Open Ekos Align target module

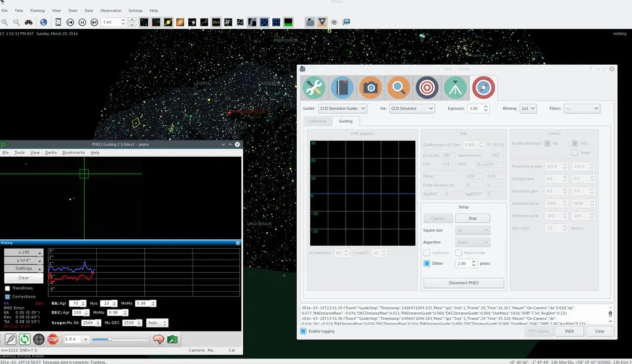[427, 88]
